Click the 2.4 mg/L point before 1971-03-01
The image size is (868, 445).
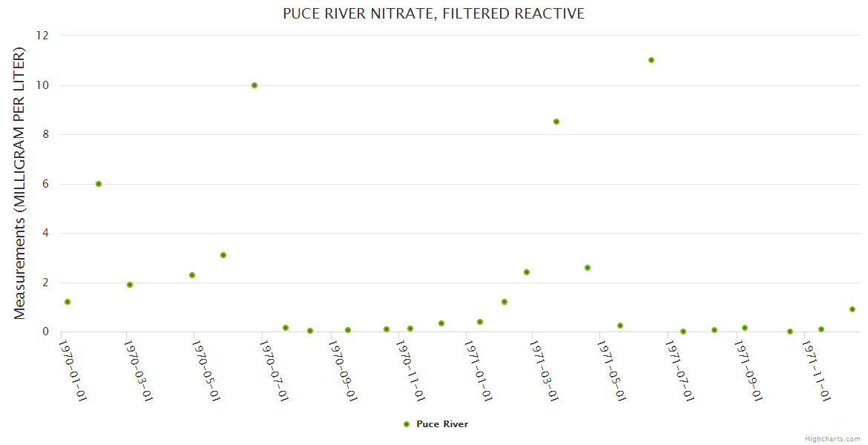(527, 272)
